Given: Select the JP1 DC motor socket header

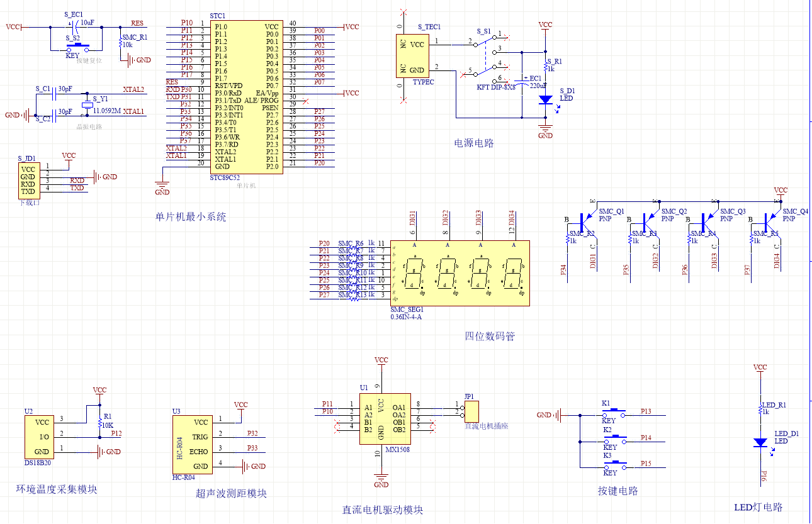Looking at the screenshot, I should coord(471,411).
